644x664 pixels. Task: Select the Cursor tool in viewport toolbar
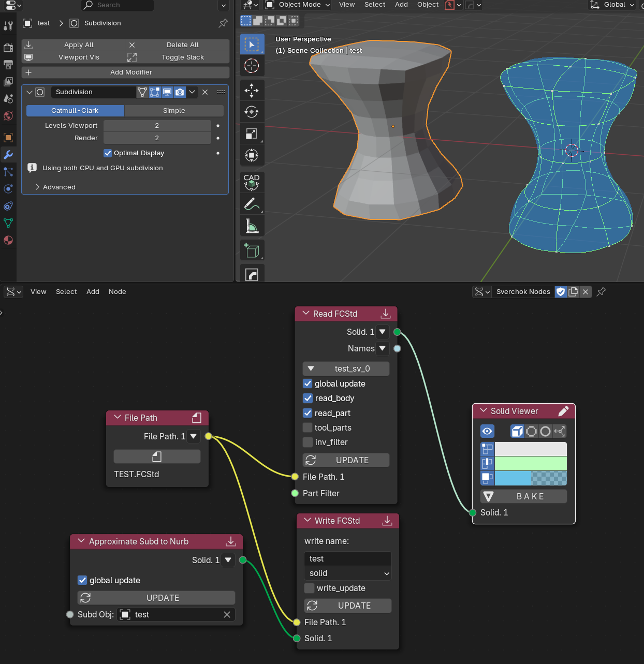(252, 66)
